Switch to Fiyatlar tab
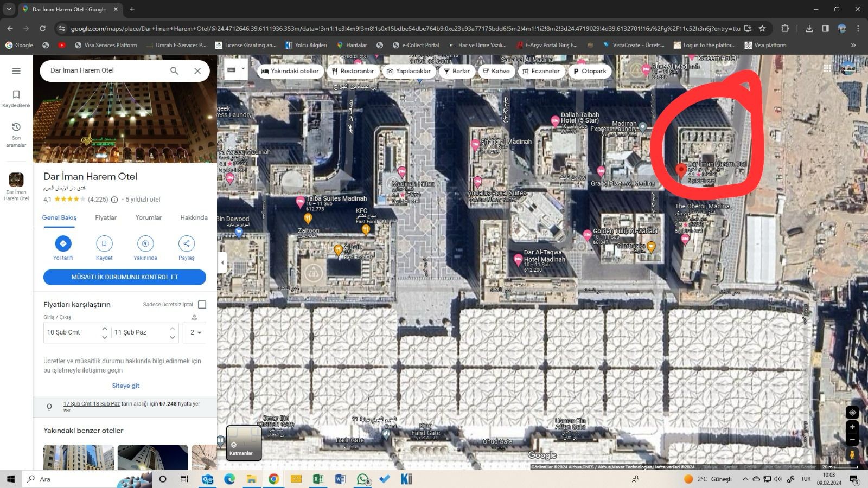The width and height of the screenshot is (868, 488). tap(106, 217)
